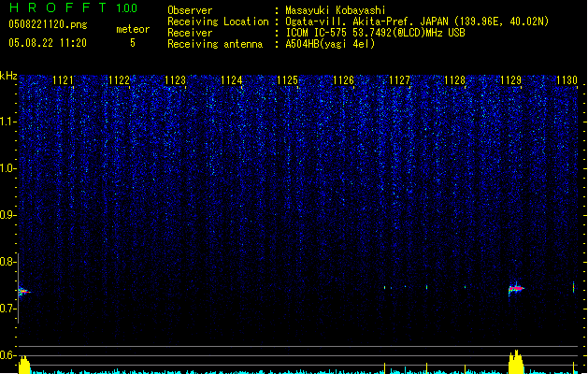Click the 1122 time marker

(119, 79)
